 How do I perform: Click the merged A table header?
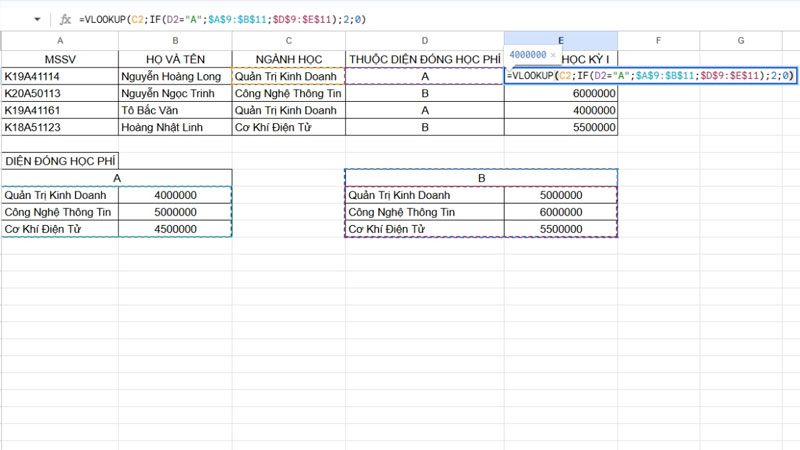pos(117,178)
